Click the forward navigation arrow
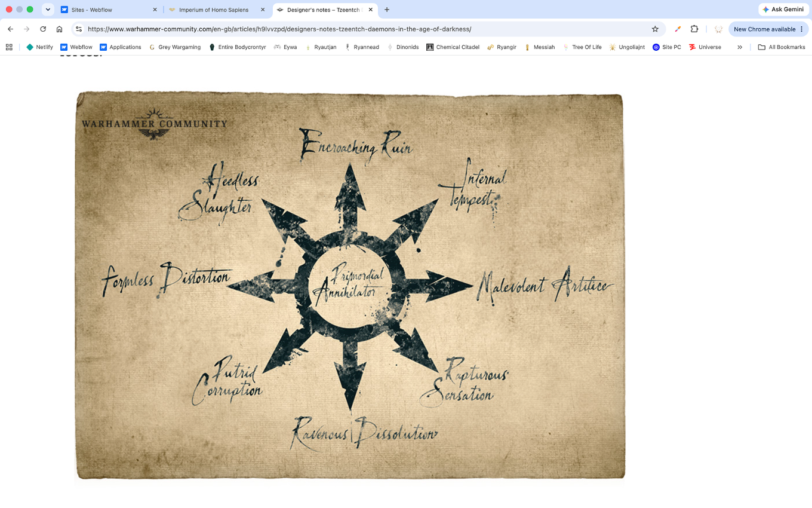The image size is (812, 508). pos(26,29)
